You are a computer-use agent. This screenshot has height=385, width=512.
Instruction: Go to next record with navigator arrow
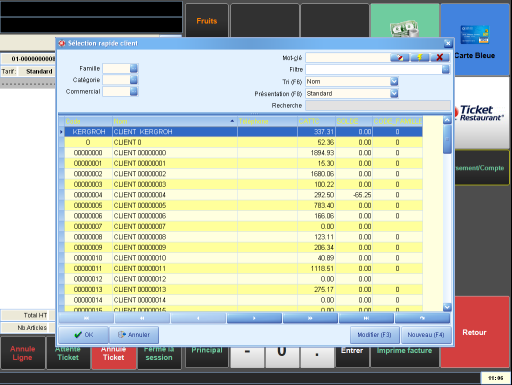254,318
